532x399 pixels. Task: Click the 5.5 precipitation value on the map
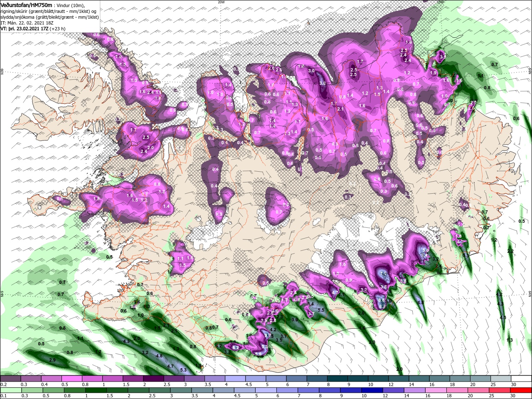[321, 310]
